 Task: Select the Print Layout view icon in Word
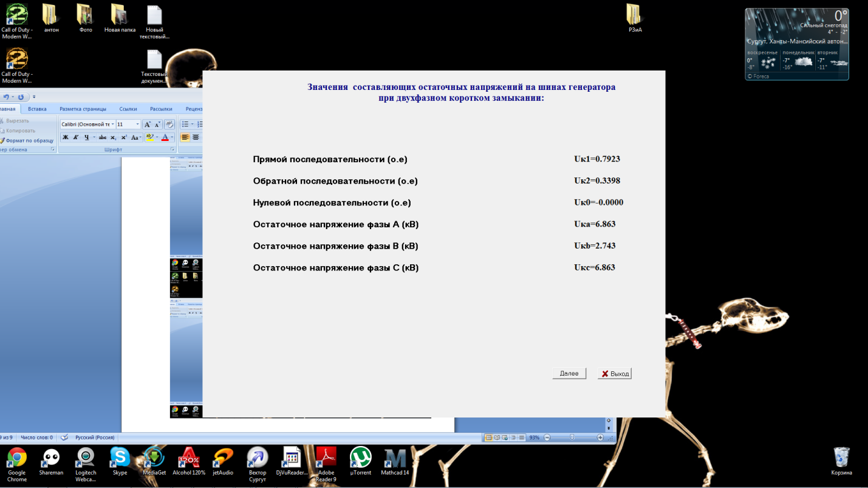(489, 438)
